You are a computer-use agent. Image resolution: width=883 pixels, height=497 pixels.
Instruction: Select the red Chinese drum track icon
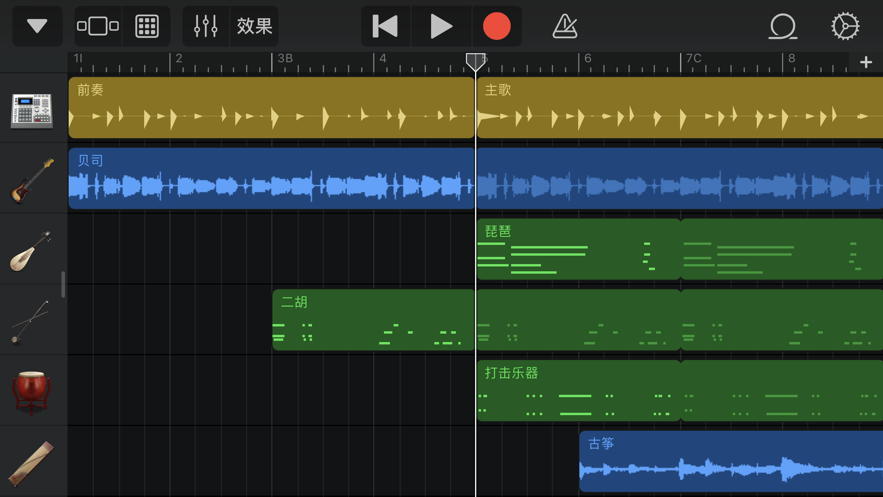tap(32, 391)
